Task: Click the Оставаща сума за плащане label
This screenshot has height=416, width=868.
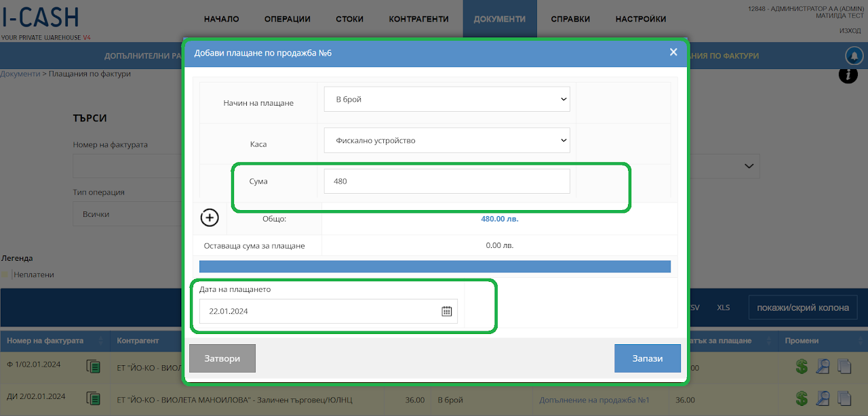Action: 254,245
